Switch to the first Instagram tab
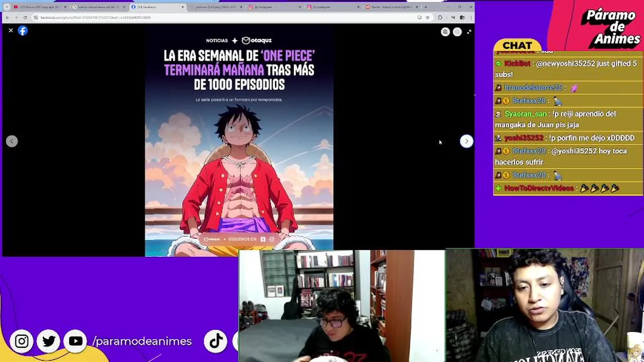The height and width of the screenshot is (362, 644). coord(275,7)
